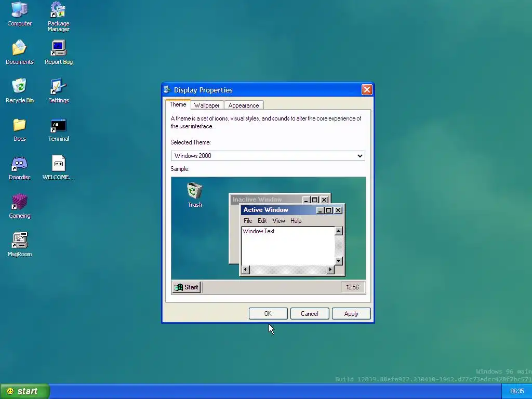Click View in the sample Active Window
The image size is (532, 399).
(278, 220)
